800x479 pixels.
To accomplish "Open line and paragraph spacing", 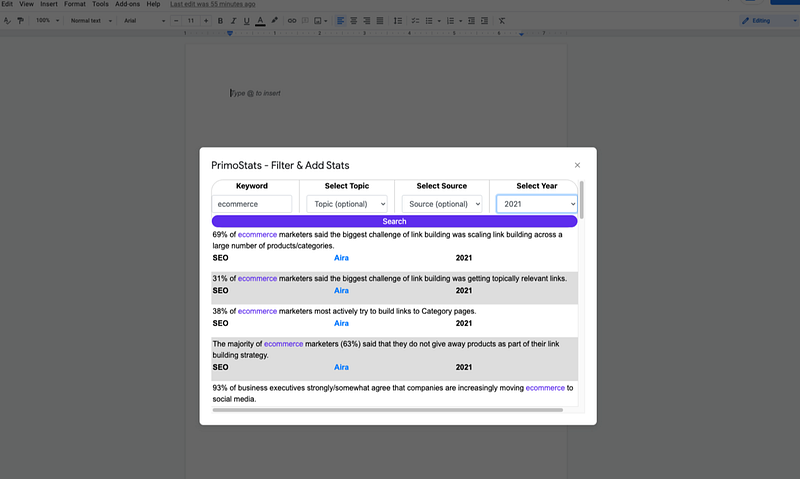I will (x=398, y=21).
